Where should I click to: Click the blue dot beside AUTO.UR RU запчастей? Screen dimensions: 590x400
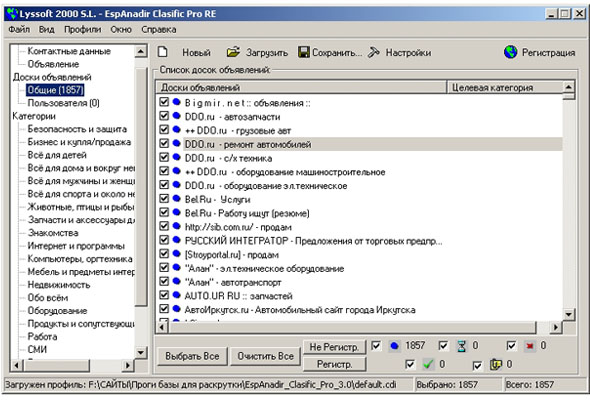176,295
